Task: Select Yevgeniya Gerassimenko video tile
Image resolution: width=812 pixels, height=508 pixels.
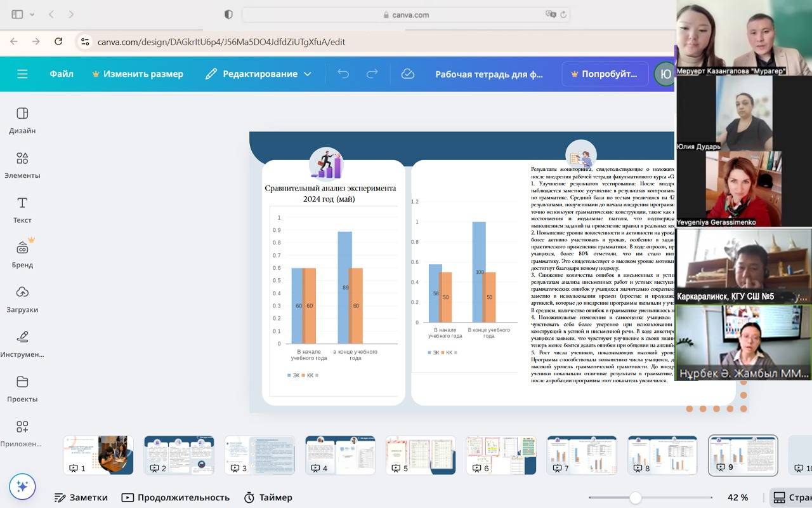Action: [x=743, y=189]
